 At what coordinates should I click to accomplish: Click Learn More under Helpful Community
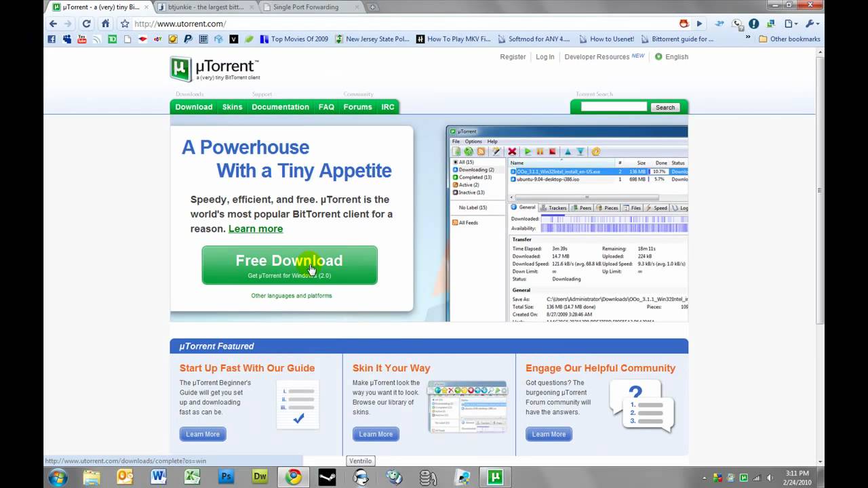[549, 434]
